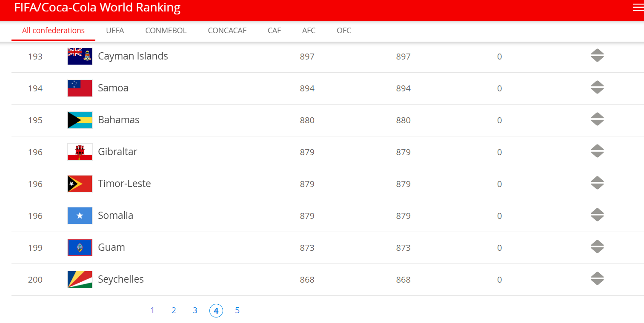The image size is (644, 323).
Task: Switch to the CONCACAF tab
Action: click(x=227, y=31)
